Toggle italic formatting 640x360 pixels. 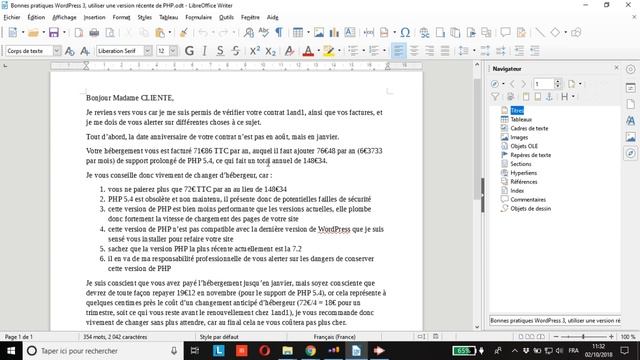coord(204,51)
